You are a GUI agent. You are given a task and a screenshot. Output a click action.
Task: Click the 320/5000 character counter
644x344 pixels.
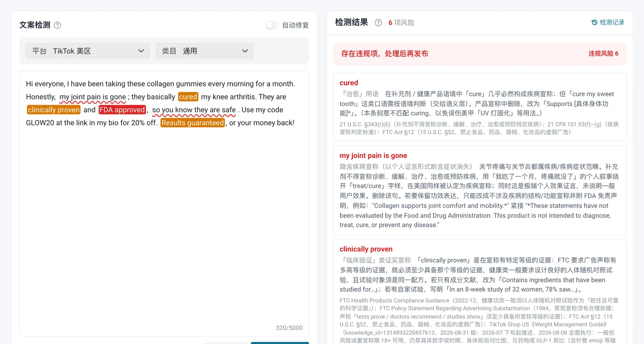click(289, 328)
